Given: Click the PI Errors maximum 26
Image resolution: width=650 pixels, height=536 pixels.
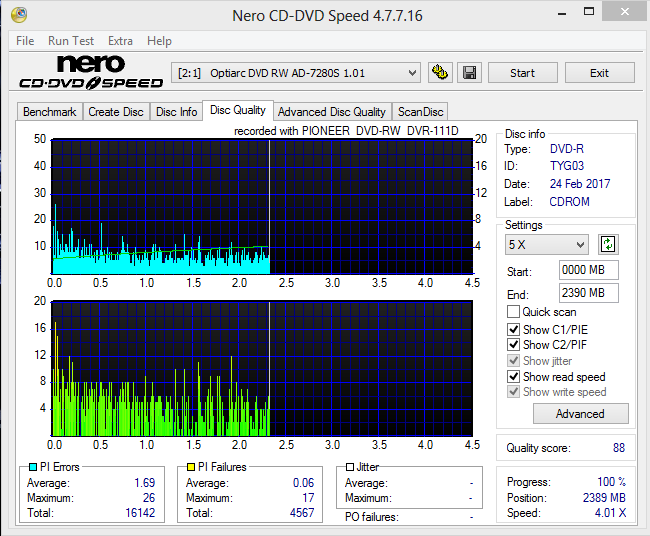Looking at the screenshot, I should point(149,497).
